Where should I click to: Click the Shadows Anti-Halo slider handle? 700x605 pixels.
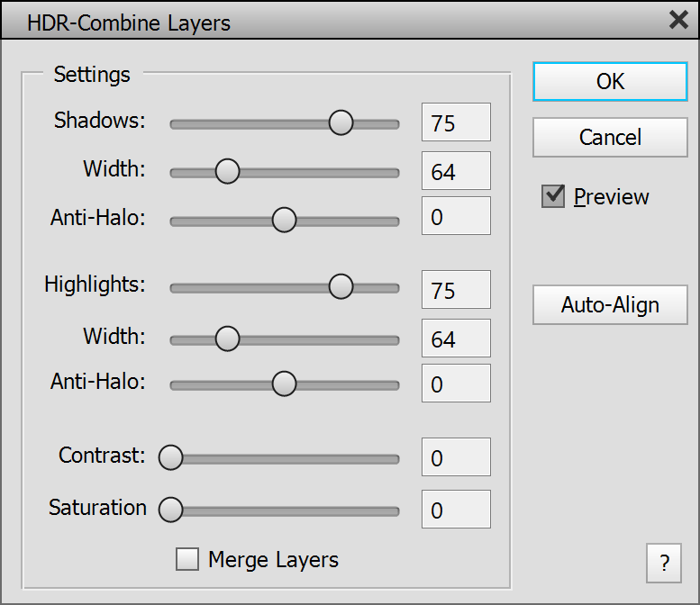point(284,220)
